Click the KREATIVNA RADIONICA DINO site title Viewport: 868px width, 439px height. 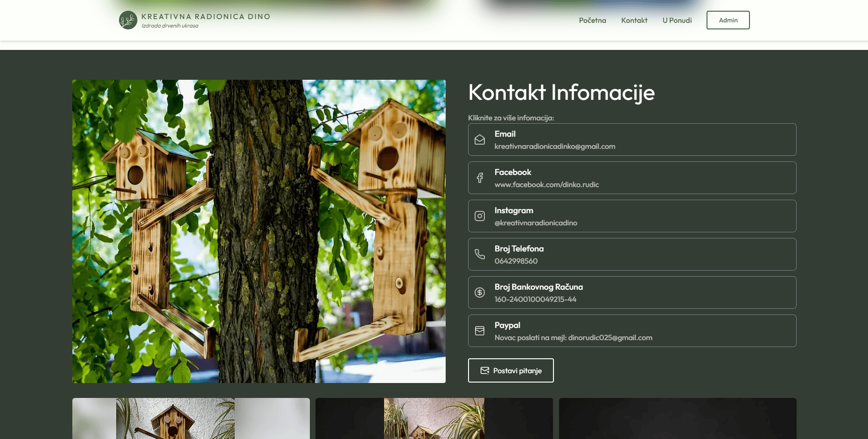point(206,16)
